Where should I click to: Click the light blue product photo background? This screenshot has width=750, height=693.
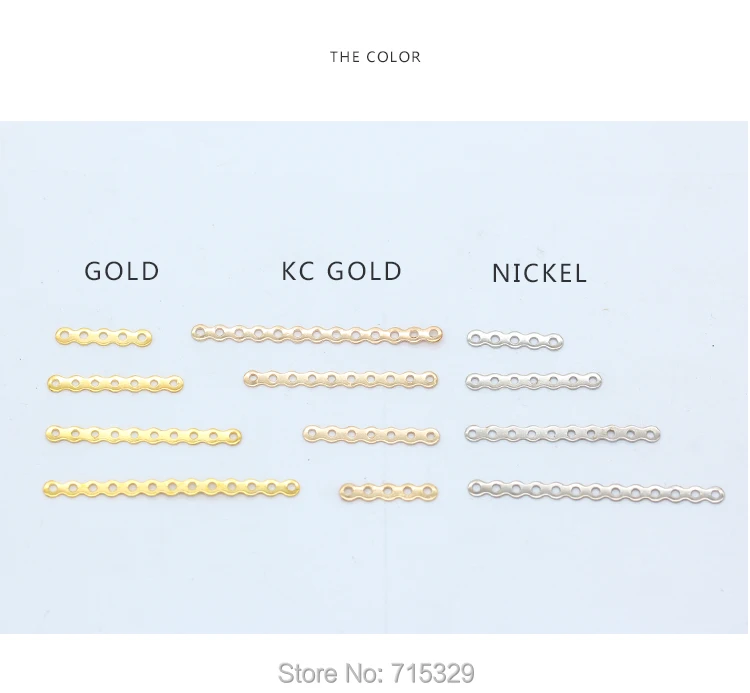point(375,191)
